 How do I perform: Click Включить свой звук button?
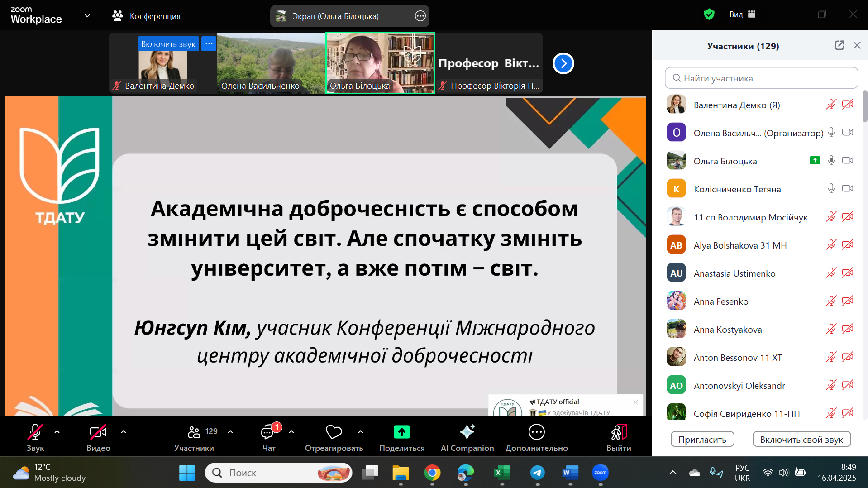801,439
